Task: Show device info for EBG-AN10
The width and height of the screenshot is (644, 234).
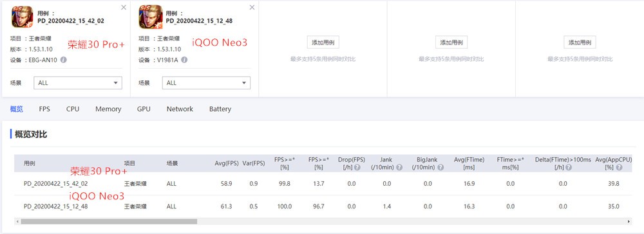Action: pos(64,60)
